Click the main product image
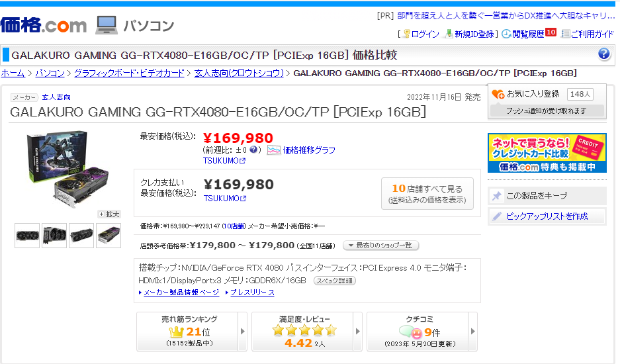The image size is (620, 364). (67, 169)
